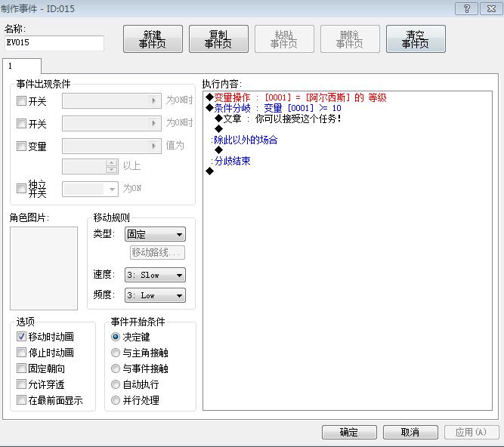The width and height of the screenshot is (504, 447).
Task: Open the 变量 selector field
Action: click(x=112, y=146)
